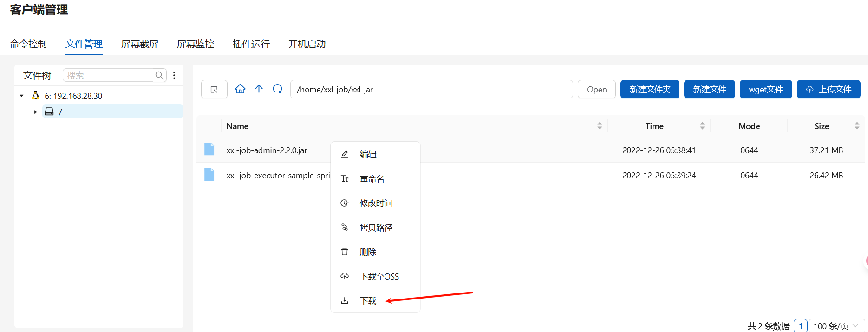Click the xxl-job-executor-sample file icon
This screenshot has width=868, height=332.
[x=209, y=175]
